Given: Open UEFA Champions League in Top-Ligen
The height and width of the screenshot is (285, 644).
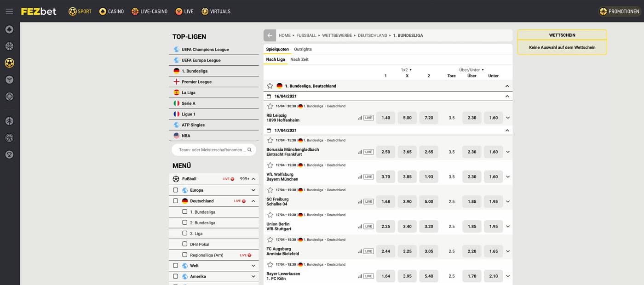Looking at the screenshot, I should (214, 49).
